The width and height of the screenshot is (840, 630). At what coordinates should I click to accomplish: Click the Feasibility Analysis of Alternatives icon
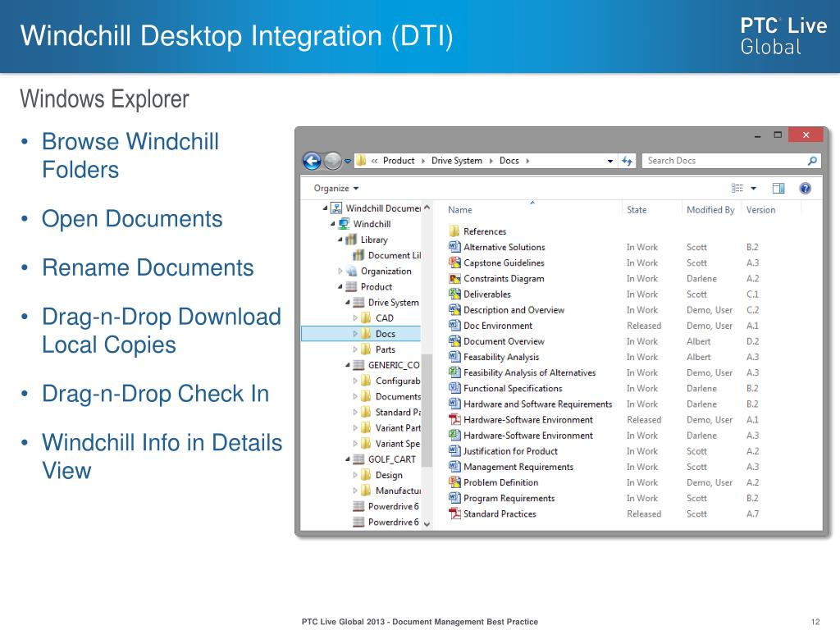[x=454, y=372]
